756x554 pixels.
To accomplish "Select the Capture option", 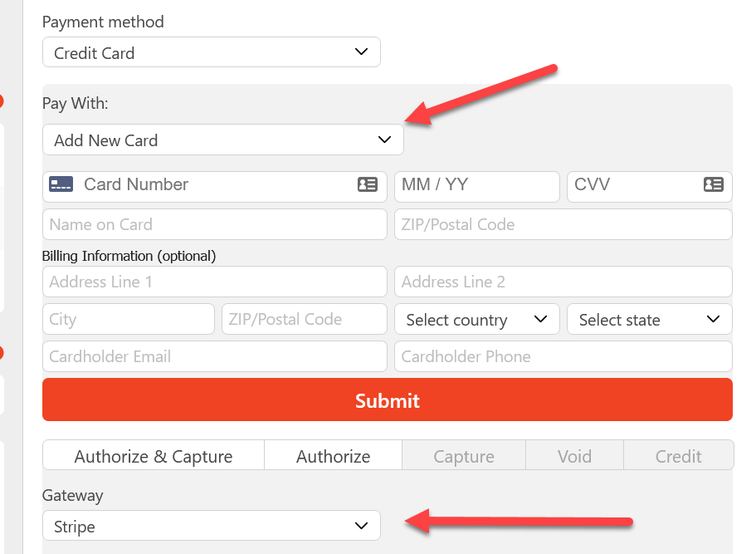I will (x=464, y=455).
